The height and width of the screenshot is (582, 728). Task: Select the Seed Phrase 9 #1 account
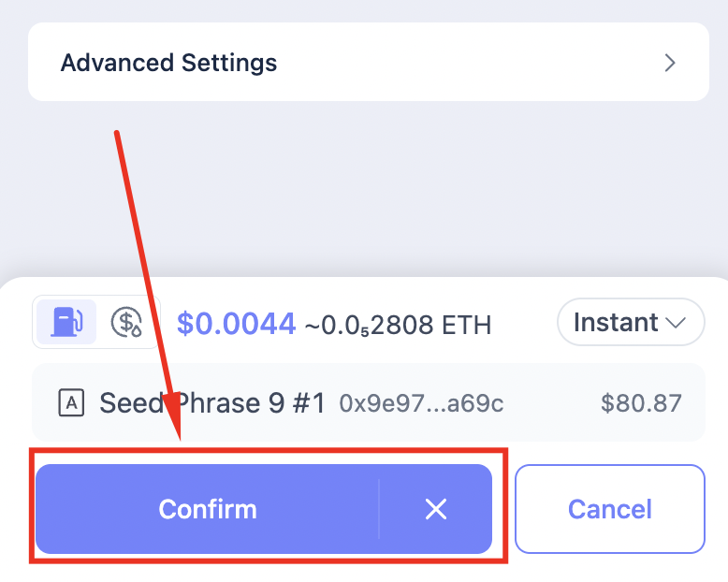tap(212, 403)
